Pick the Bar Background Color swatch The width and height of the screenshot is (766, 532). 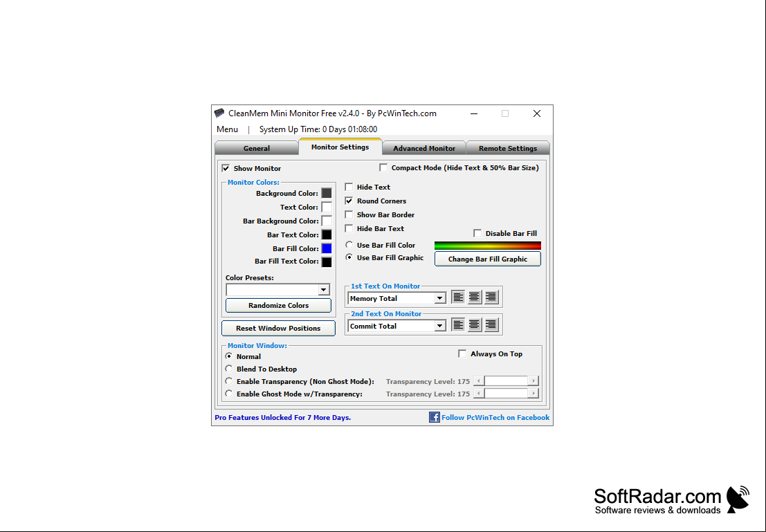coord(327,221)
